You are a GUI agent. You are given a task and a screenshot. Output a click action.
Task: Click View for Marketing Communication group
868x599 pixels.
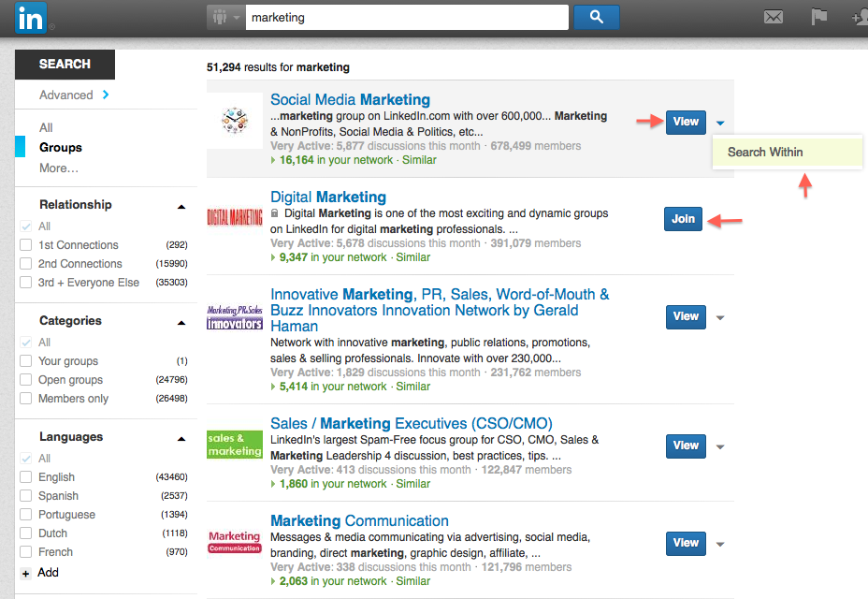point(686,544)
